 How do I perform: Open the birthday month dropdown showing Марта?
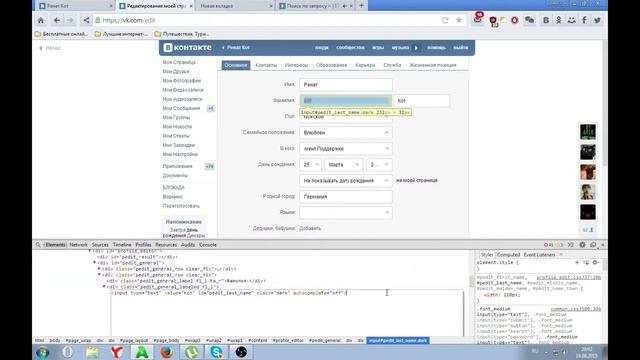click(343, 164)
